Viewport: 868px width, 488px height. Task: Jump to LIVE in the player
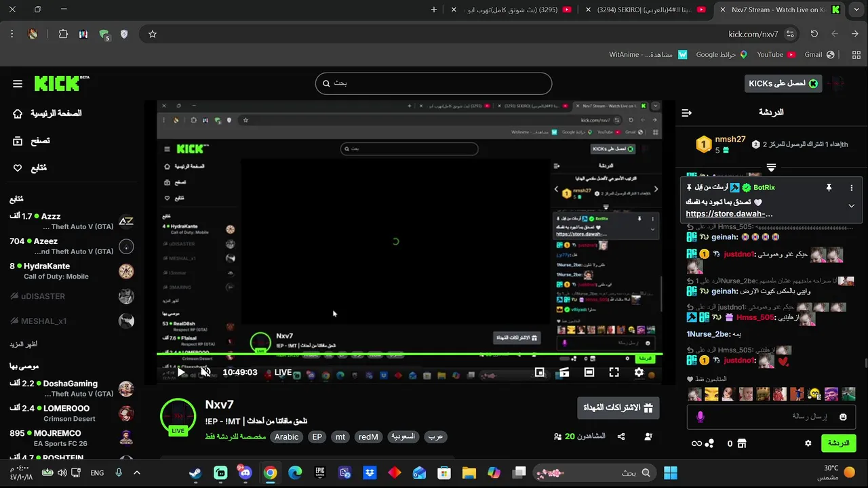click(x=283, y=372)
